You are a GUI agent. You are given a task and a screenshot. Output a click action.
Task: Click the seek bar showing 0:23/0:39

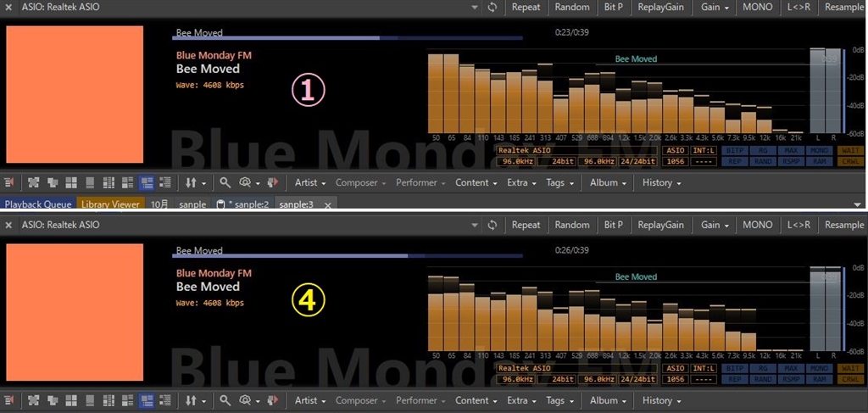click(348, 38)
